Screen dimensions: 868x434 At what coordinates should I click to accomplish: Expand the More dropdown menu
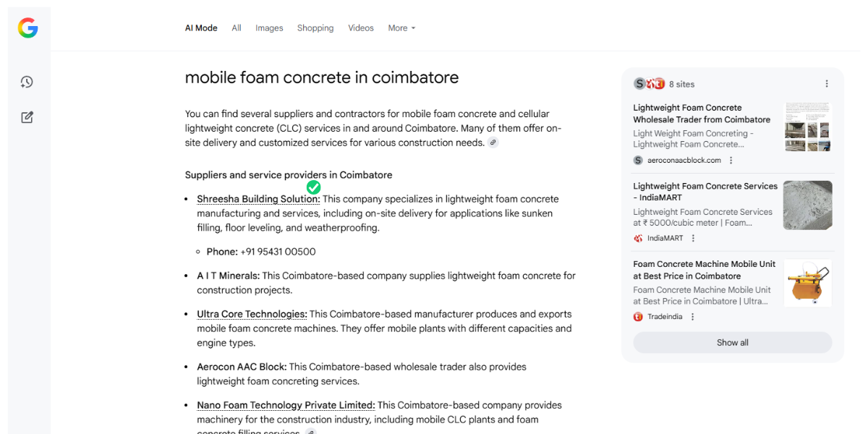click(401, 28)
